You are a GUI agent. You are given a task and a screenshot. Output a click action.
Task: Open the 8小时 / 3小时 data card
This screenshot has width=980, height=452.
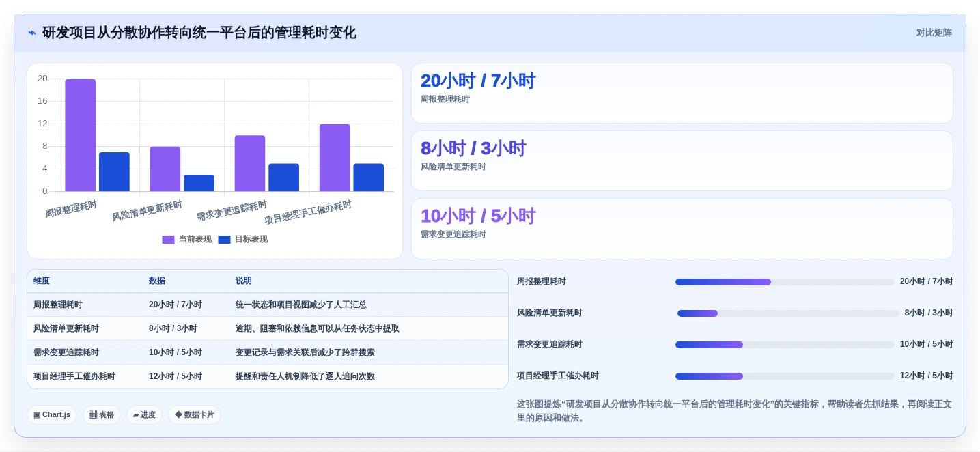[x=682, y=161]
